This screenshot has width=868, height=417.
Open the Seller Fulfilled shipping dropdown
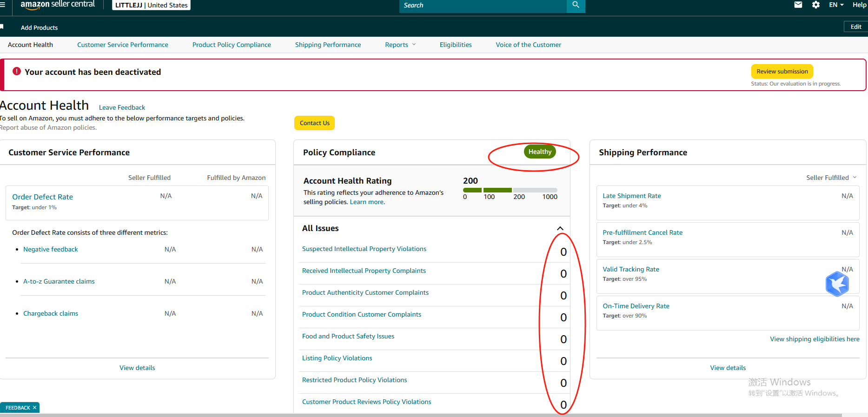831,178
